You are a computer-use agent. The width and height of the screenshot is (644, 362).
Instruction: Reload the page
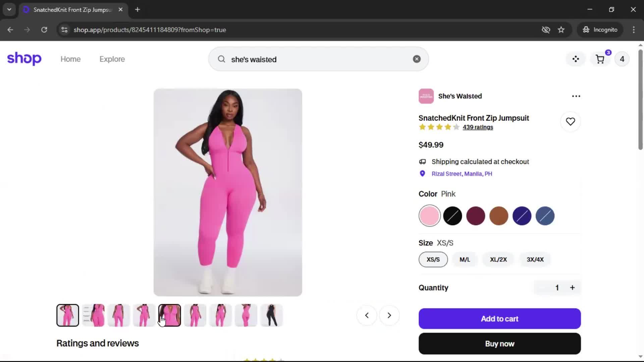point(44,30)
